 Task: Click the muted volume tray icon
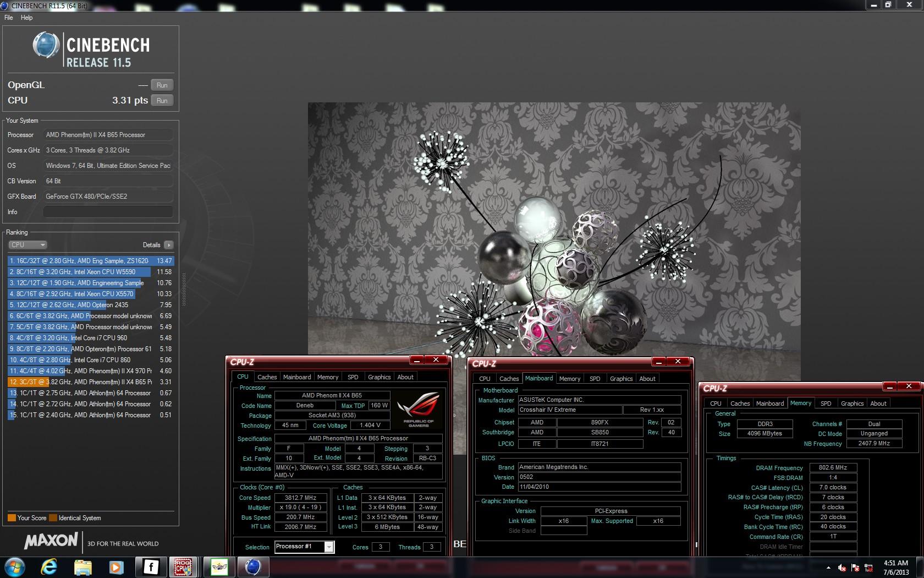pos(842,568)
